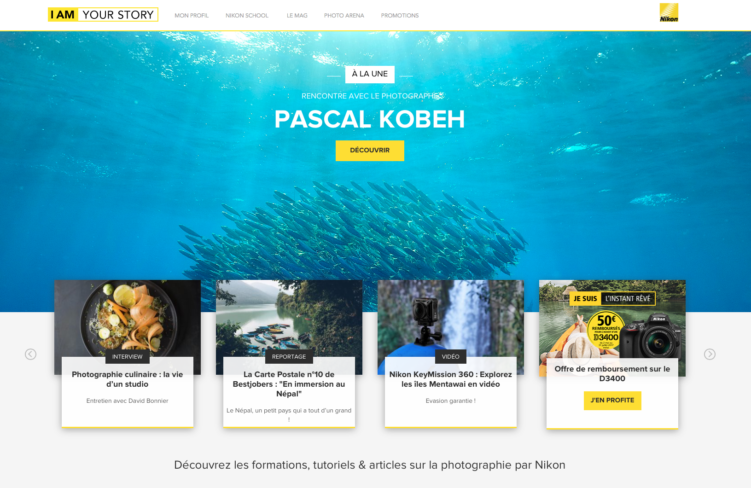Click the Nikon logo icon
751x488 pixels.
tap(669, 13)
